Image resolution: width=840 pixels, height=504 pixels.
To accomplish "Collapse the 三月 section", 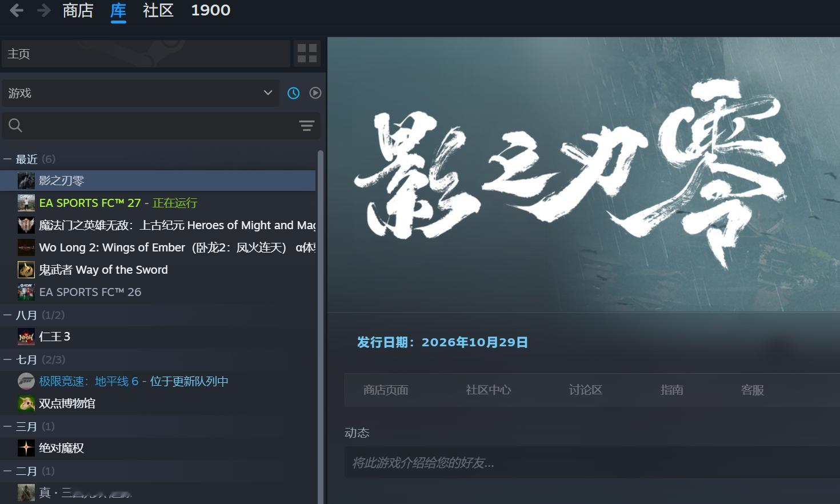I will pos(7,426).
